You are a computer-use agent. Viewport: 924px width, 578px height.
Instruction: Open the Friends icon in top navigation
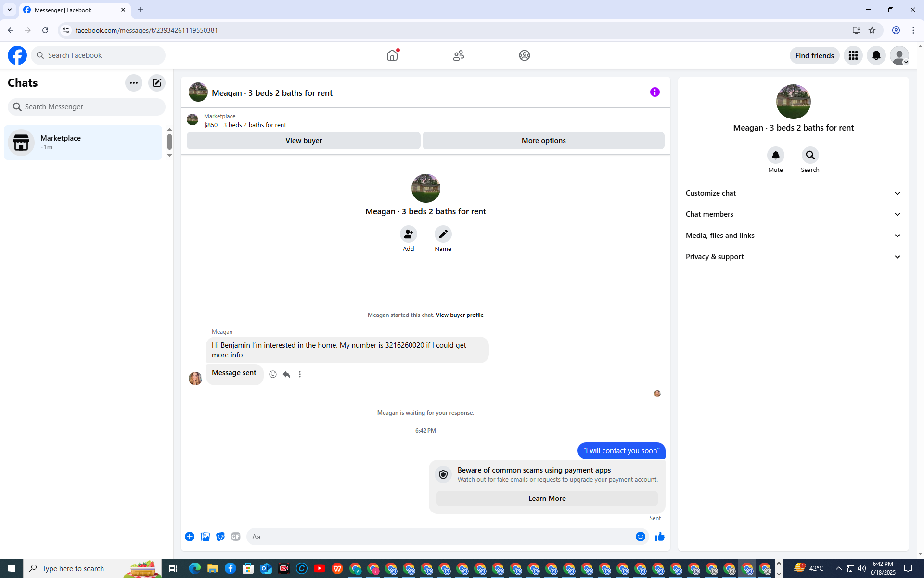tap(459, 55)
